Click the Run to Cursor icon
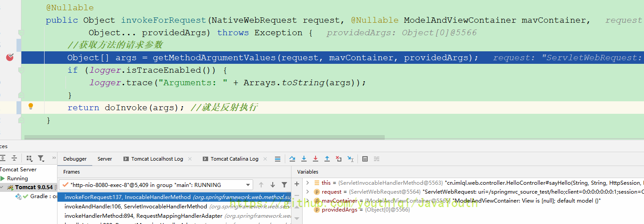 pyautogui.click(x=350, y=159)
